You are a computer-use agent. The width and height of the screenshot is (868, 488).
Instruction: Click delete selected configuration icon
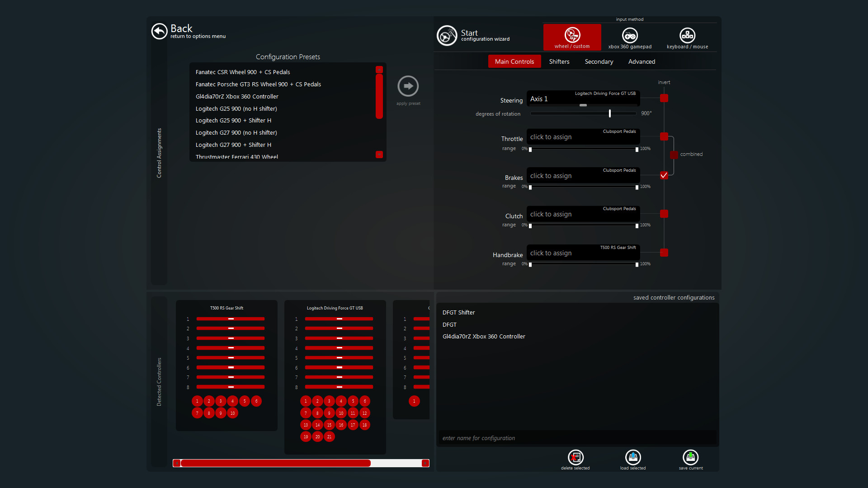[575, 458]
